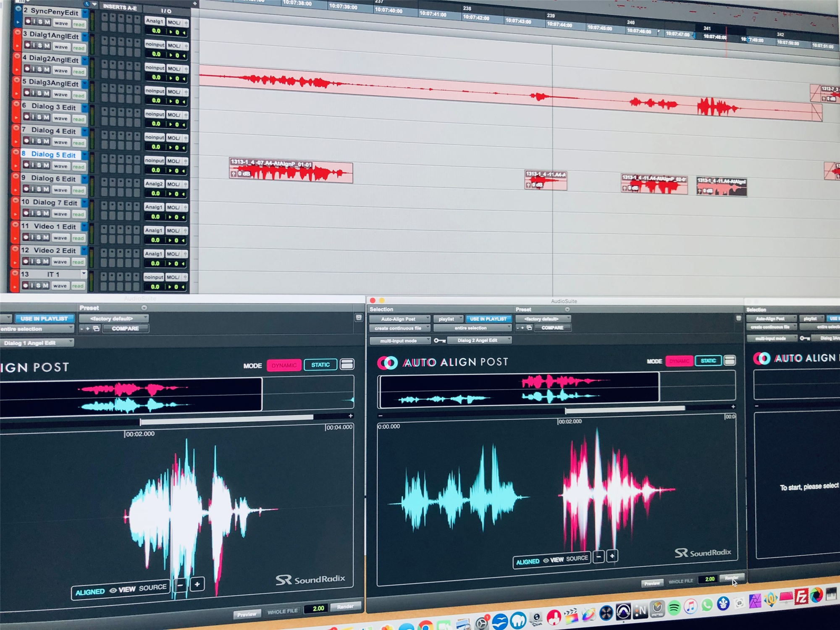Click Preview in Dialog 2 Angel Edit window
Screen dimensions: 840x630
[x=652, y=583]
